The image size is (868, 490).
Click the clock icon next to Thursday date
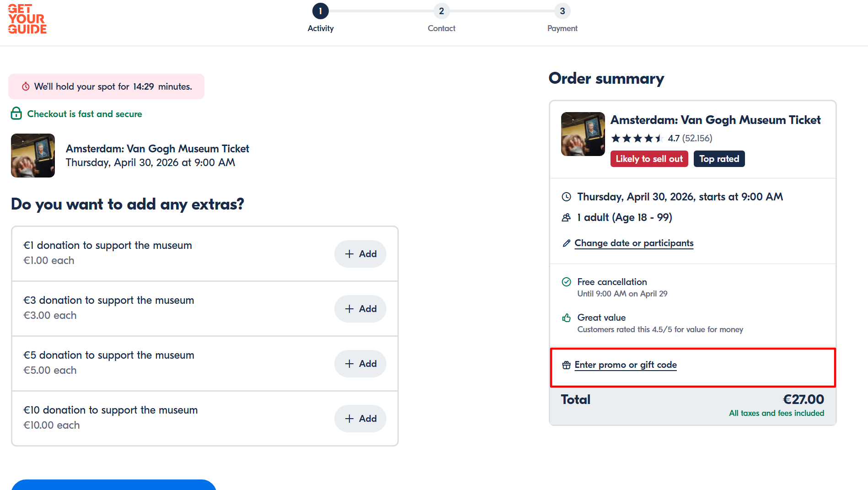tap(567, 197)
